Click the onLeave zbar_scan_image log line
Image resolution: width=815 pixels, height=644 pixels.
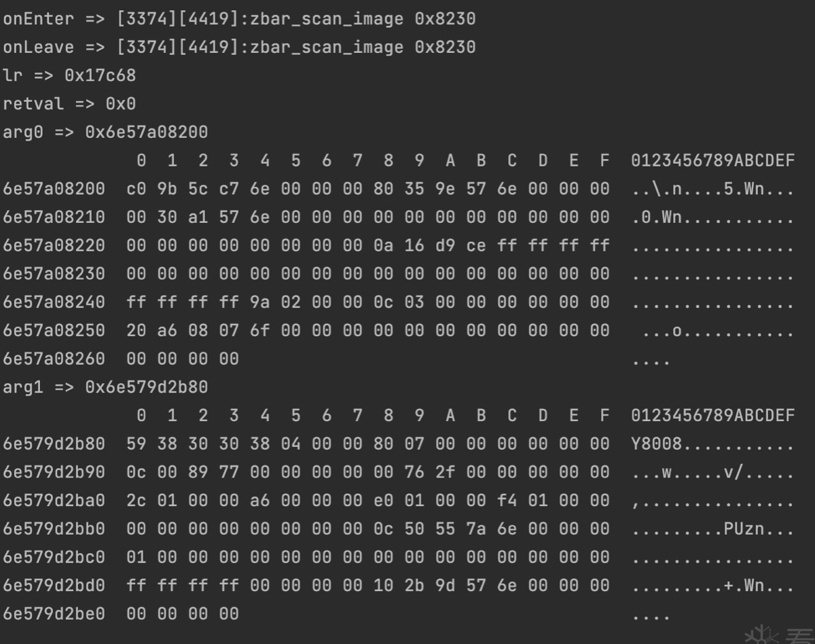pos(239,48)
